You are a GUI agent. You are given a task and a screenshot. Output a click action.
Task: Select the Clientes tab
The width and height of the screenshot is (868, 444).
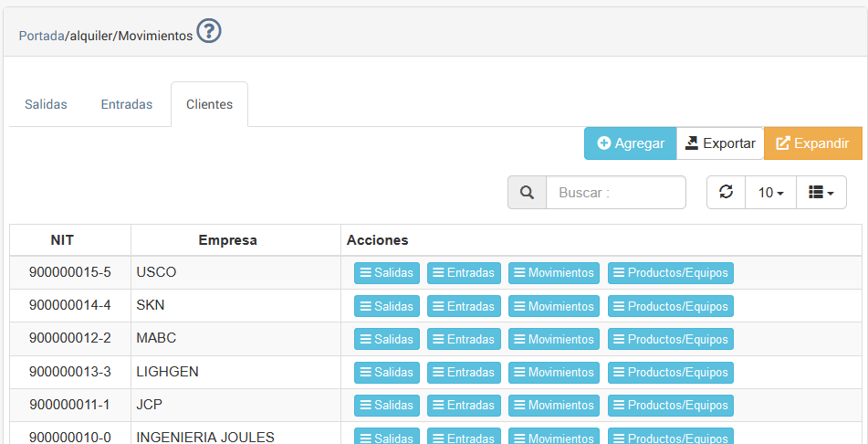[209, 104]
